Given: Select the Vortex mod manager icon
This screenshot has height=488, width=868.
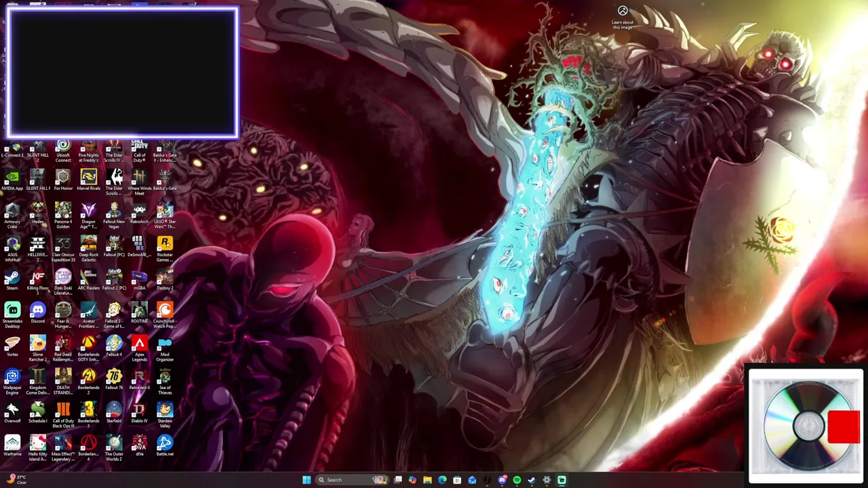Looking at the screenshot, I should coord(12,347).
